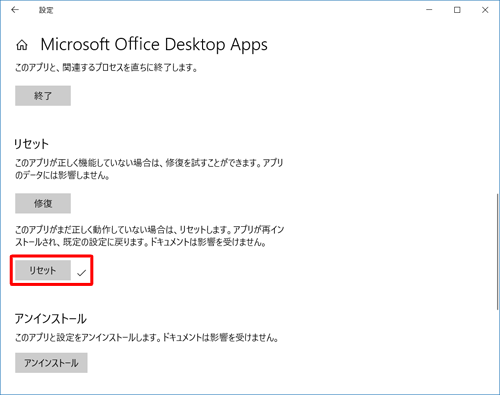This screenshot has height=395, width=500.
Task: Minimize the Settings window
Action: click(x=429, y=10)
